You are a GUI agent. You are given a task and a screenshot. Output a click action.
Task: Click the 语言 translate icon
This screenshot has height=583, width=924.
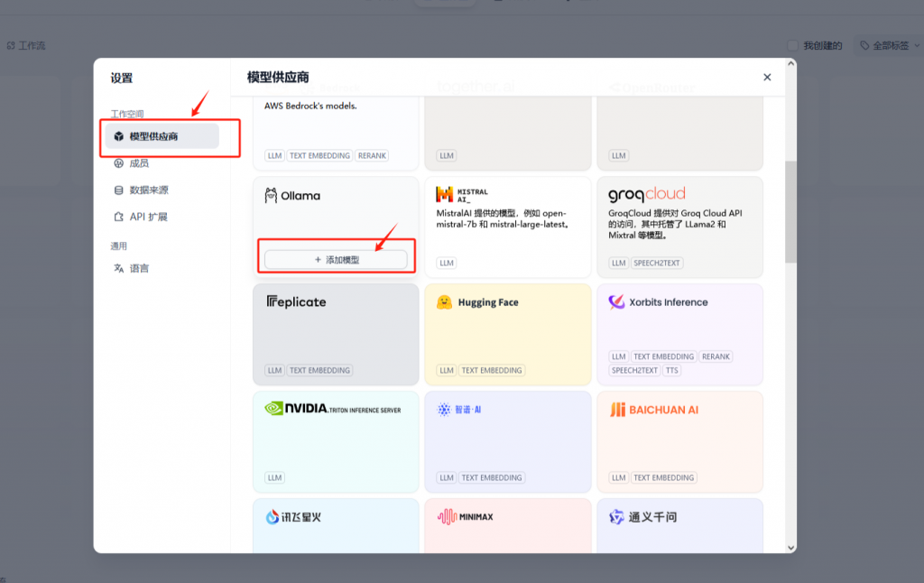click(x=118, y=268)
